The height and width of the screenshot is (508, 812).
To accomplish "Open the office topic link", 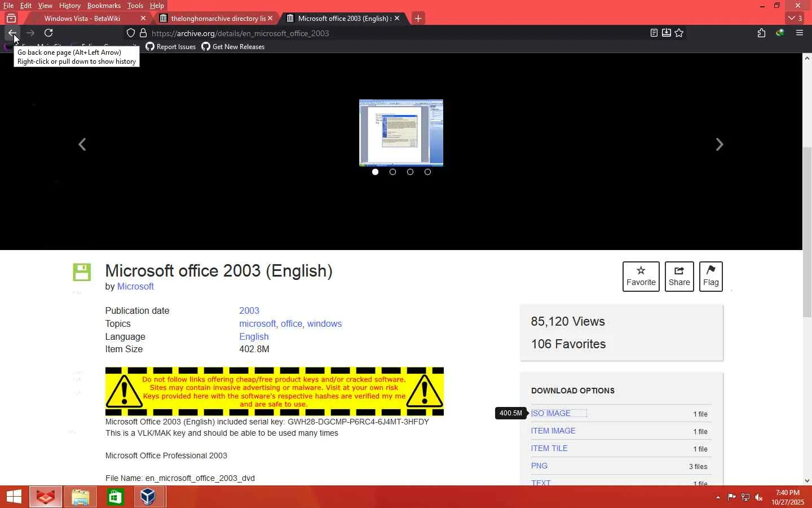I will pos(292,324).
